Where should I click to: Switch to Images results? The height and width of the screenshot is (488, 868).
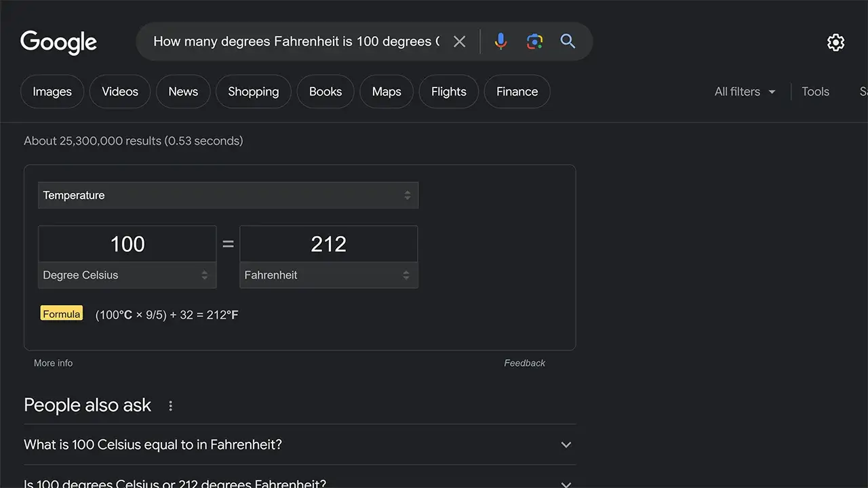click(x=52, y=91)
